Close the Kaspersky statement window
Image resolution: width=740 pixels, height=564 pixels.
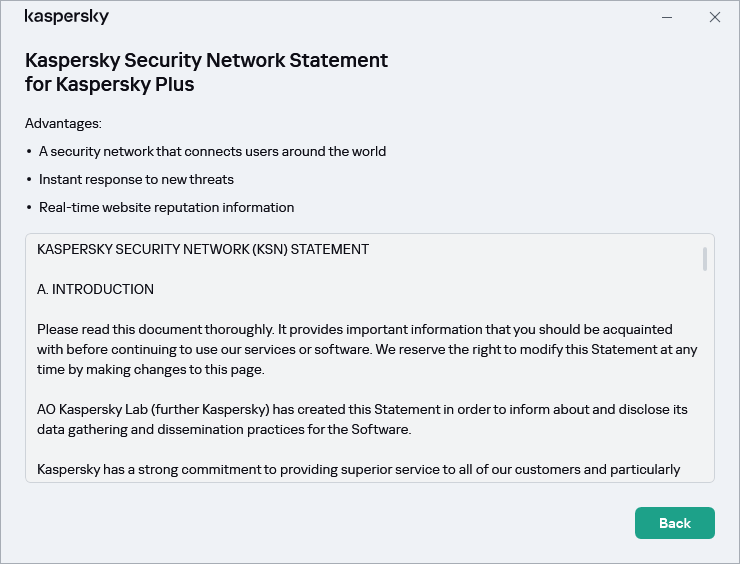click(714, 17)
